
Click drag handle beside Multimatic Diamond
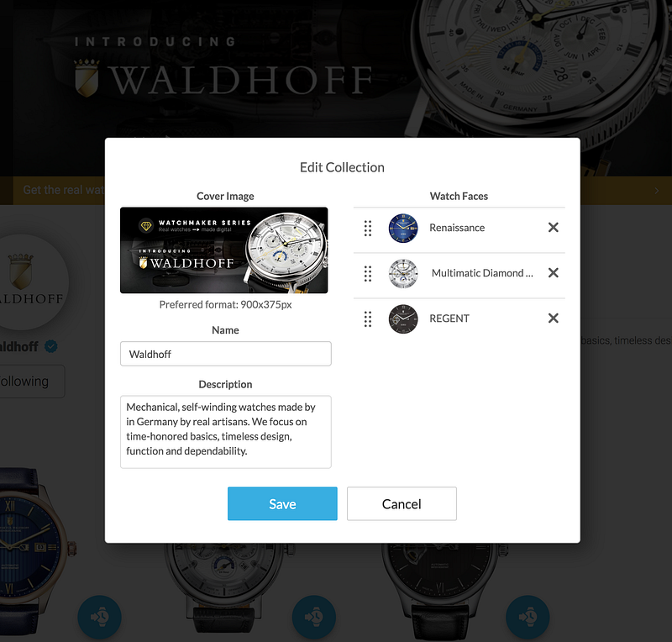[368, 274]
